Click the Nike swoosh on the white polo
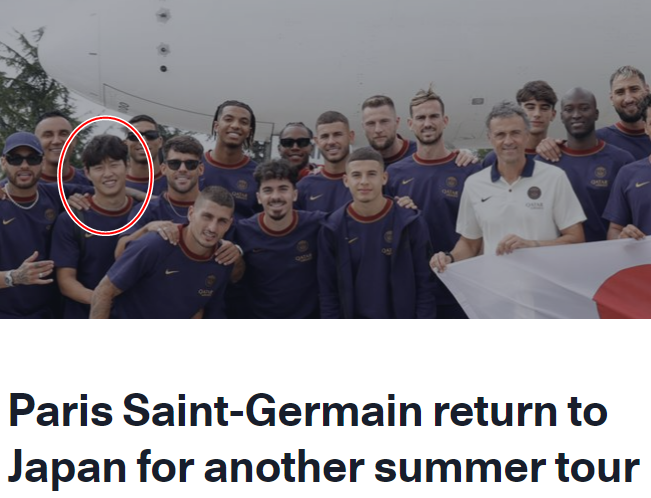 click(x=487, y=199)
